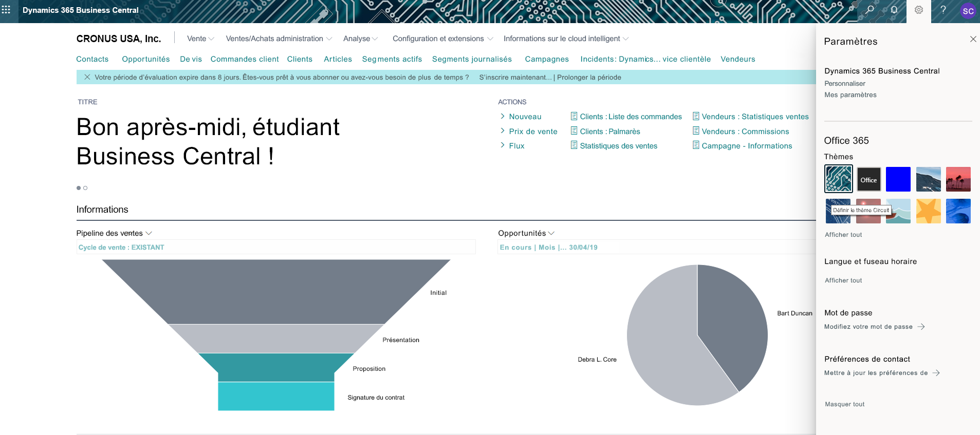
Task: Close the Paramètres panel
Action: tap(973, 39)
